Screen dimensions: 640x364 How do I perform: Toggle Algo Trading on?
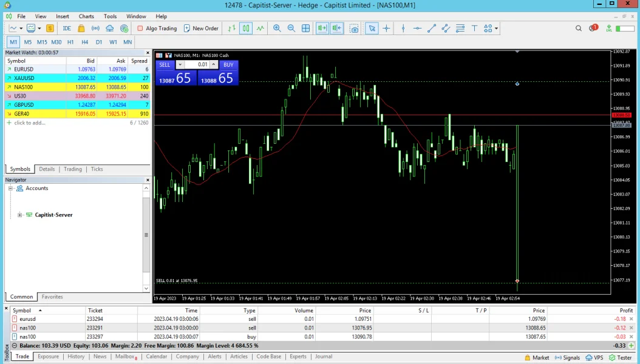[x=157, y=29]
